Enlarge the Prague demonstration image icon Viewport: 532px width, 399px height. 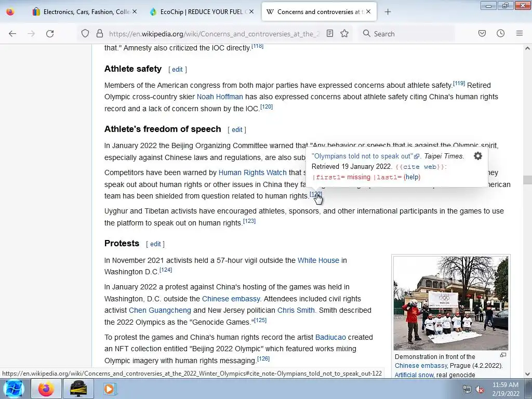coord(503,355)
